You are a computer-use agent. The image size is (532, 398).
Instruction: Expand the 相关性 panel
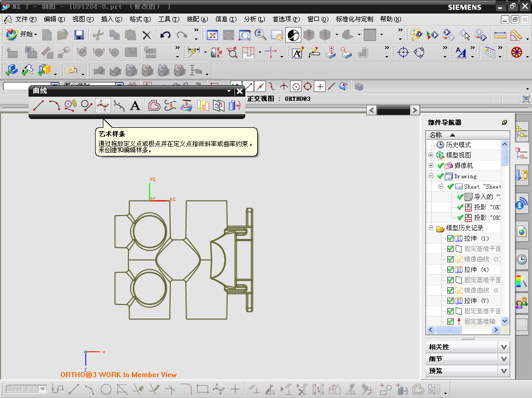click(503, 347)
